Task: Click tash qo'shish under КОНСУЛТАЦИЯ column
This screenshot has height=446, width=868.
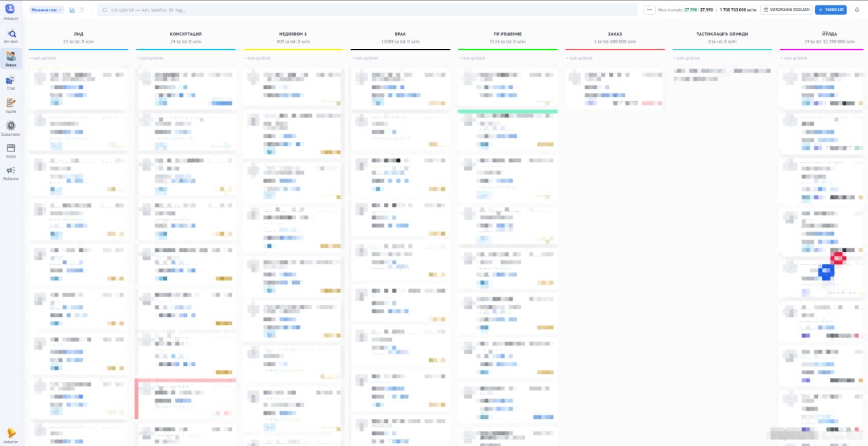Action: point(150,58)
